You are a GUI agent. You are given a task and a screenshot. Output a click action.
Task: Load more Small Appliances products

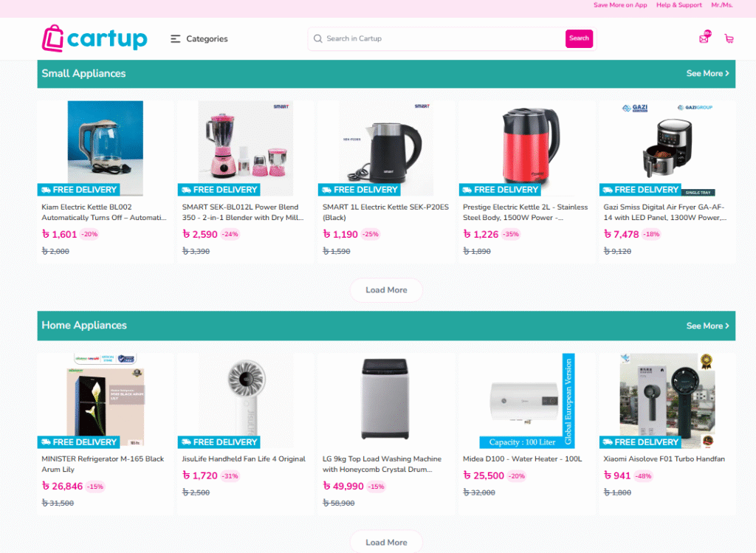point(386,290)
